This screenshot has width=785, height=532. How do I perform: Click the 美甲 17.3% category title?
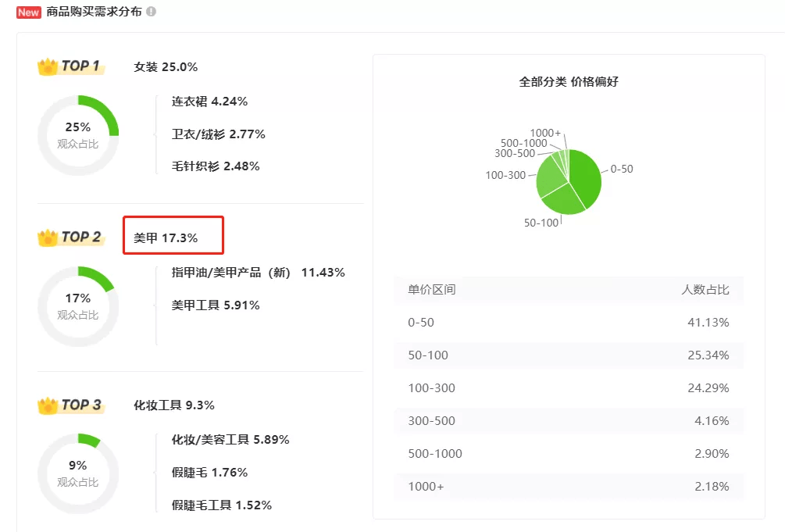click(x=166, y=238)
